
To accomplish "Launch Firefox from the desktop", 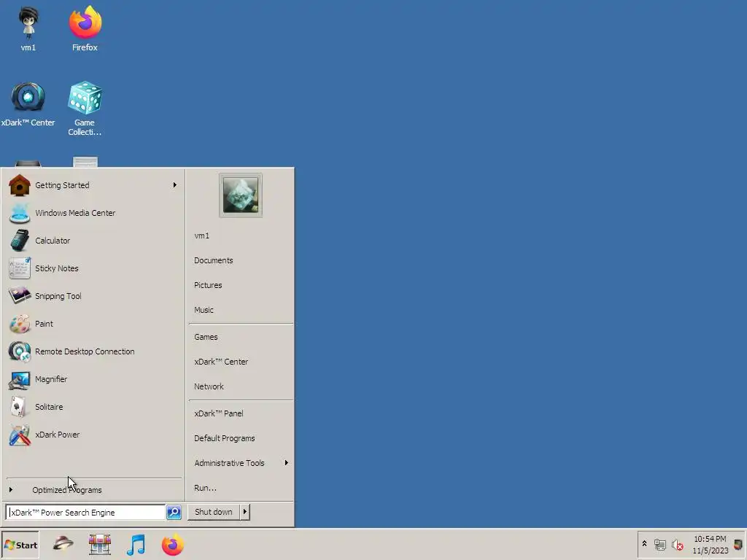I will click(x=85, y=28).
